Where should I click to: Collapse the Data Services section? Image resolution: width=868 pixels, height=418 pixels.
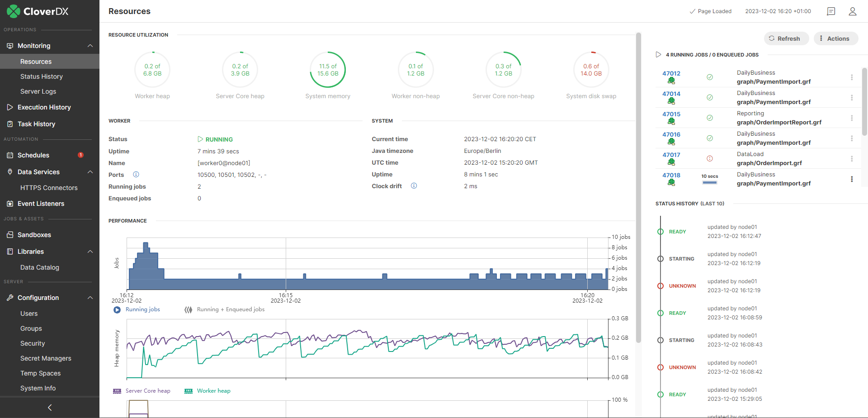click(90, 172)
